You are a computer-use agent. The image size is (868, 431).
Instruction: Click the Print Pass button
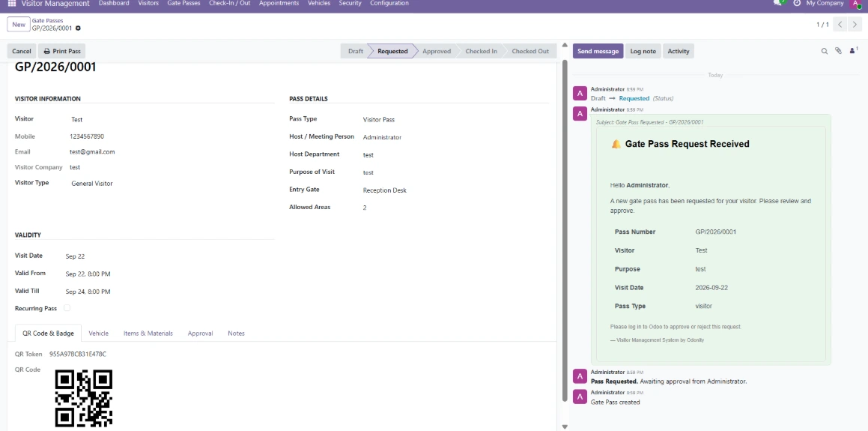[62, 51]
